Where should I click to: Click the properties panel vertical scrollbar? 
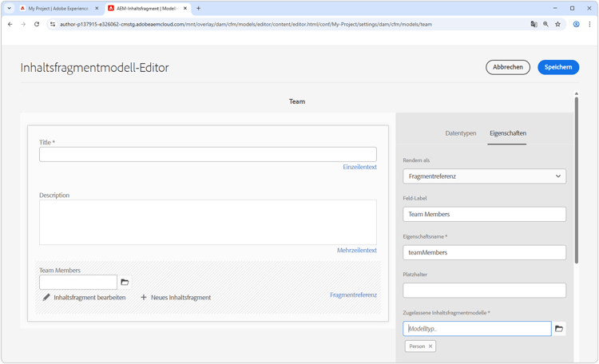[577, 180]
